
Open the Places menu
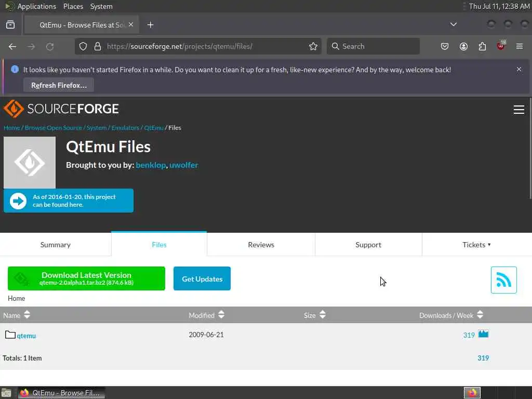73,6
